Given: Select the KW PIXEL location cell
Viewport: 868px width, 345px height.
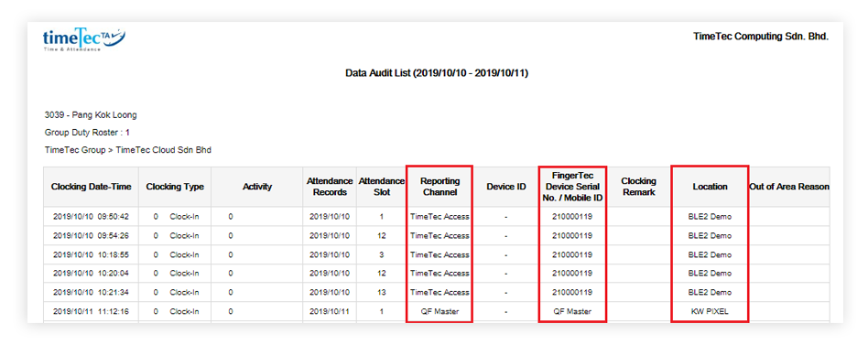Looking at the screenshot, I should (x=710, y=311).
